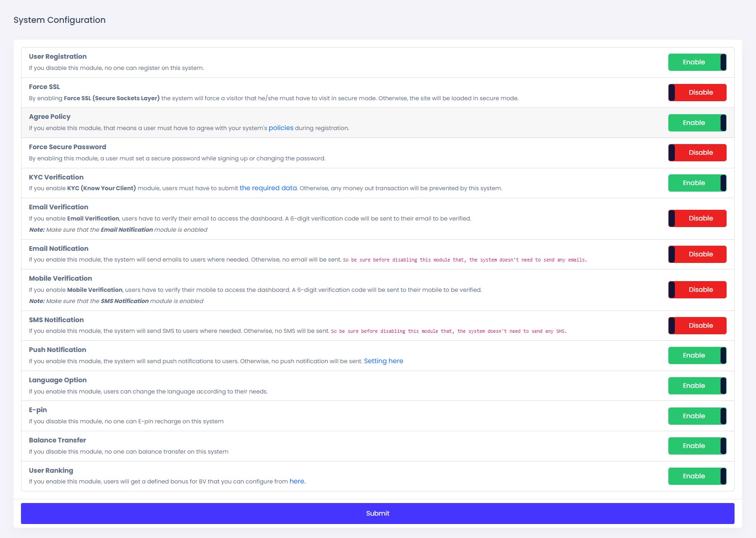
Task: Follow the 'here' link under User Ranking
Action: [297, 481]
